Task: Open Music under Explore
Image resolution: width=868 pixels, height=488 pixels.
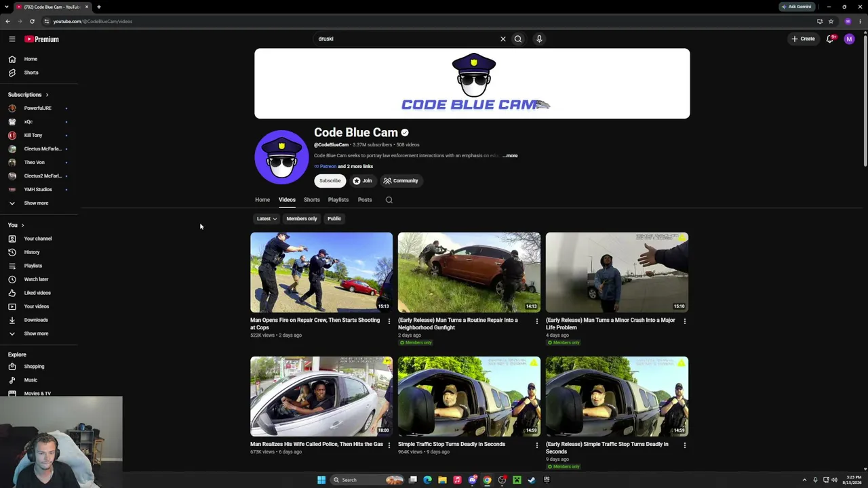Action: tap(31, 380)
